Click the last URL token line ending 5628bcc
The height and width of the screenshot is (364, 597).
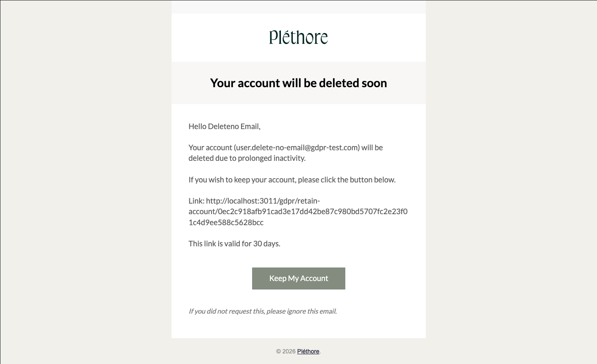click(226, 222)
